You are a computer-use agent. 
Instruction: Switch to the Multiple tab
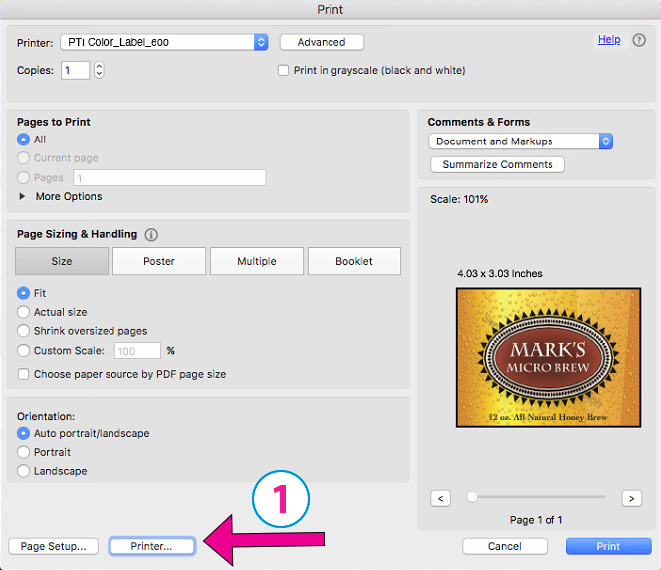(x=257, y=261)
